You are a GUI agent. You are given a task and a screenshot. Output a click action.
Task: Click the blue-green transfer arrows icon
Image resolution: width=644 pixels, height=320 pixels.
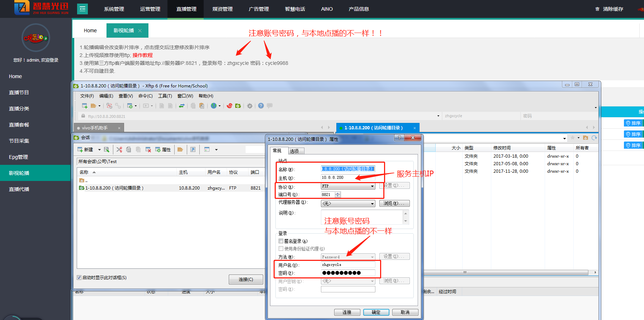(182, 106)
